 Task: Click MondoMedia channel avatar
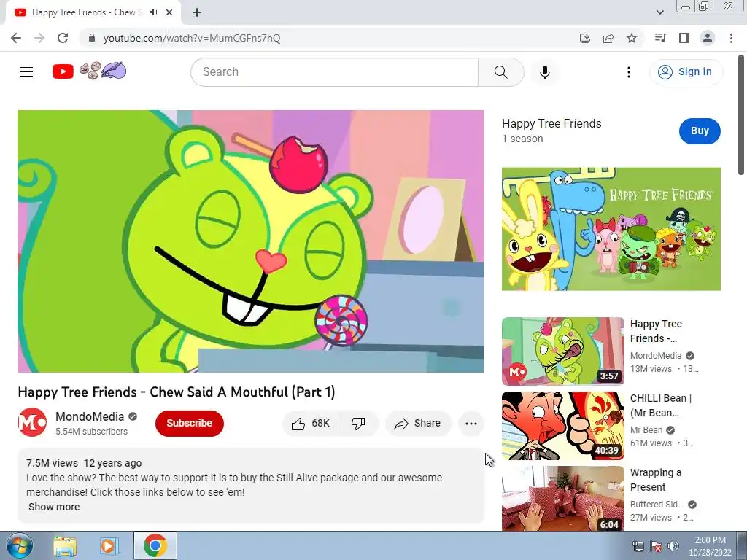click(32, 422)
